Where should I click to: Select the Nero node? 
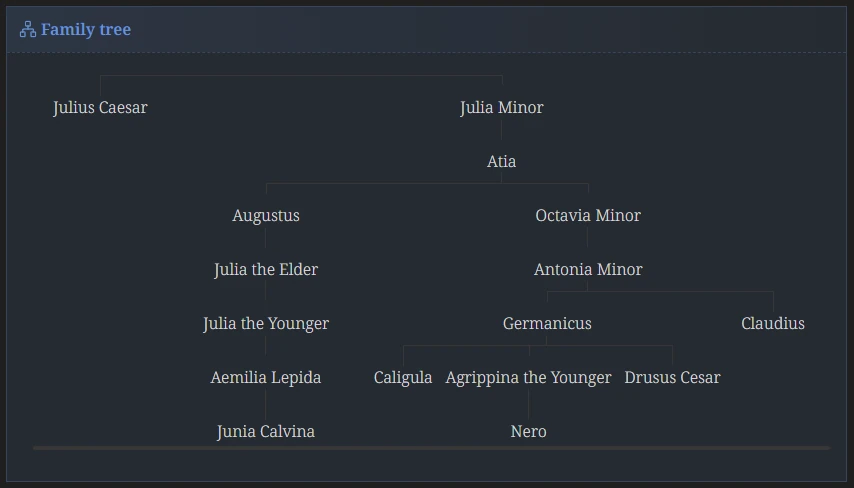[528, 431]
